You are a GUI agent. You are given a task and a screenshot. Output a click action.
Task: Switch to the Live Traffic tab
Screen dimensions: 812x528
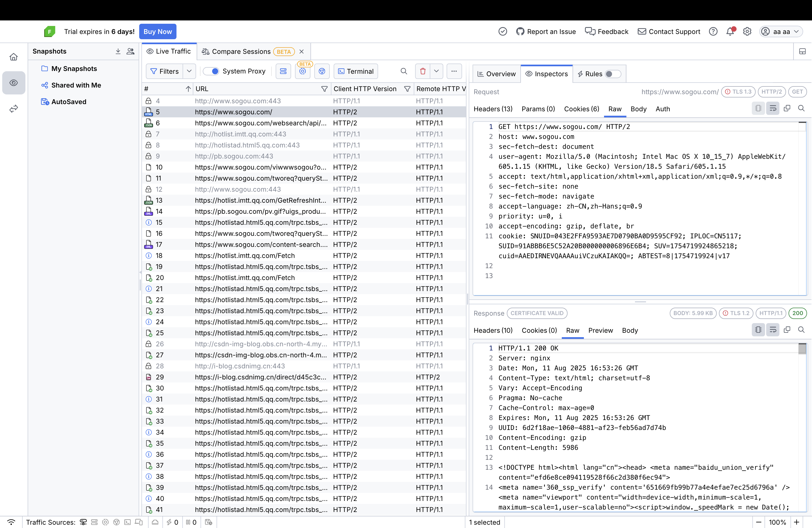(x=169, y=51)
